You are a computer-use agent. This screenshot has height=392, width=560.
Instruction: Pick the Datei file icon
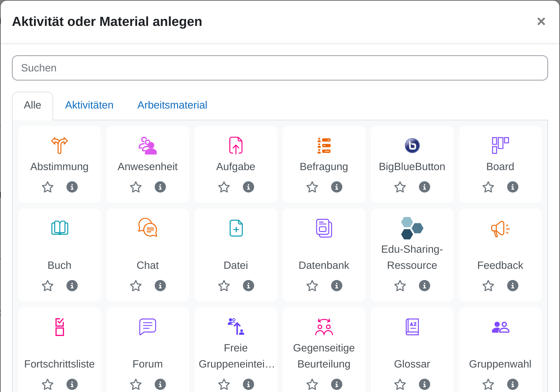point(236,228)
